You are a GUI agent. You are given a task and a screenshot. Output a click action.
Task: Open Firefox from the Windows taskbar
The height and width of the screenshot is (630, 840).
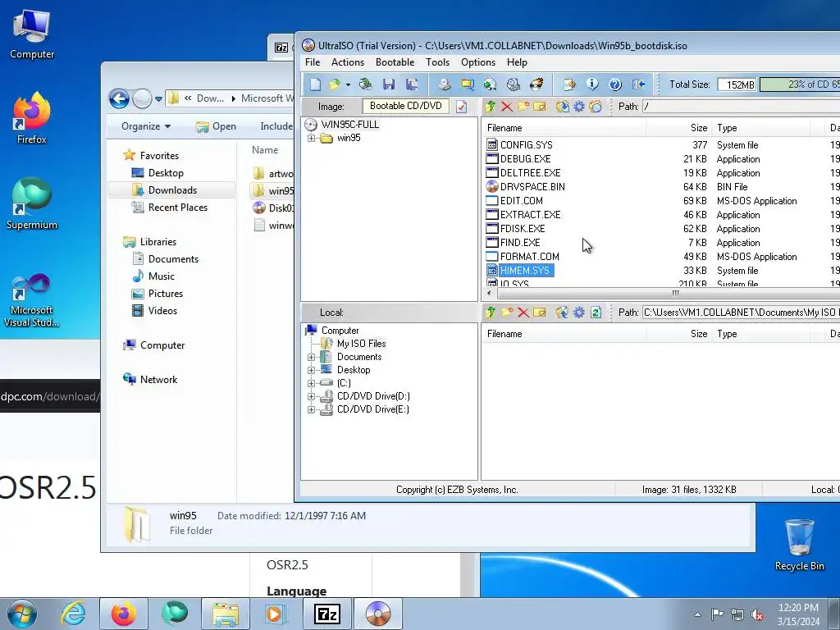pos(124,614)
